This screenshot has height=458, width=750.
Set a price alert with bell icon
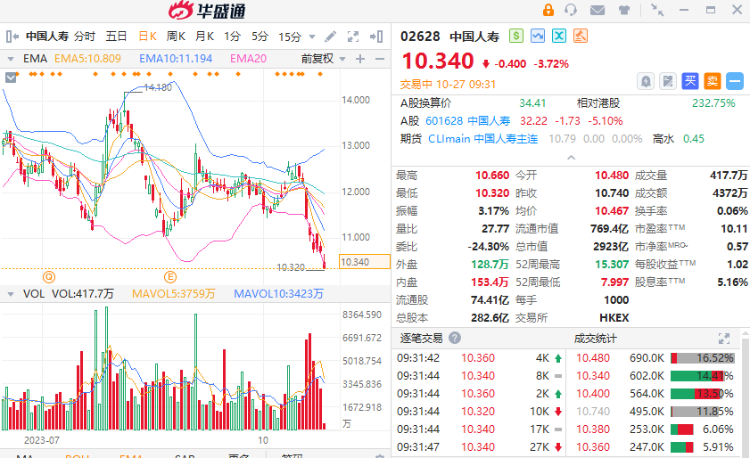click(x=646, y=81)
